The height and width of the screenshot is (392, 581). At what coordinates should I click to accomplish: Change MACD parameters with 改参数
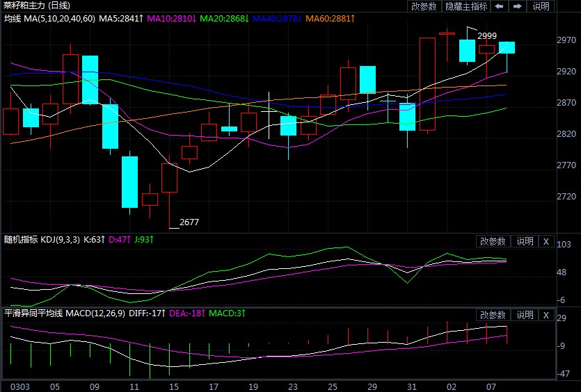point(493,316)
